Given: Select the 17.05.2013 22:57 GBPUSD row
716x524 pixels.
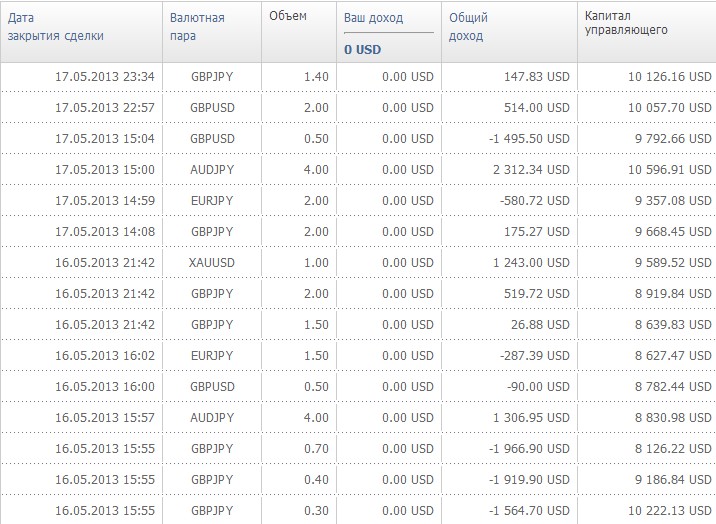Looking at the screenshot, I should pos(358,108).
